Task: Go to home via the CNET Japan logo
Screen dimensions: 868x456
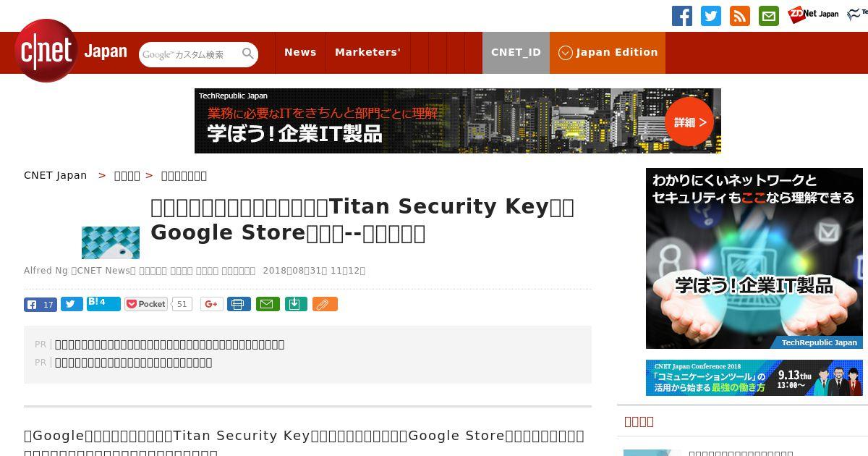Action: pyautogui.click(x=71, y=51)
